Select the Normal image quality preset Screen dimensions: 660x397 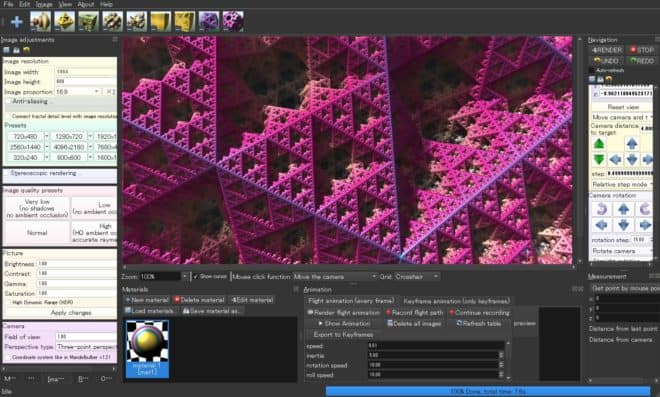[x=37, y=233]
